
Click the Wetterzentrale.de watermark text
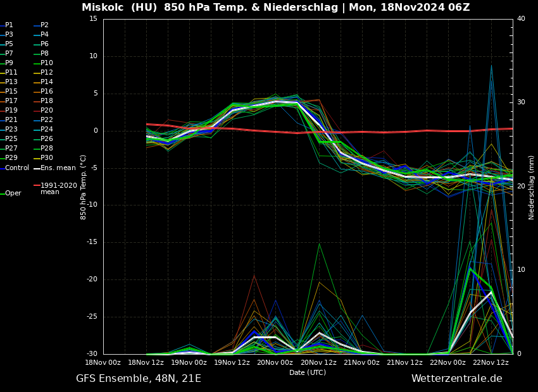coord(456,379)
